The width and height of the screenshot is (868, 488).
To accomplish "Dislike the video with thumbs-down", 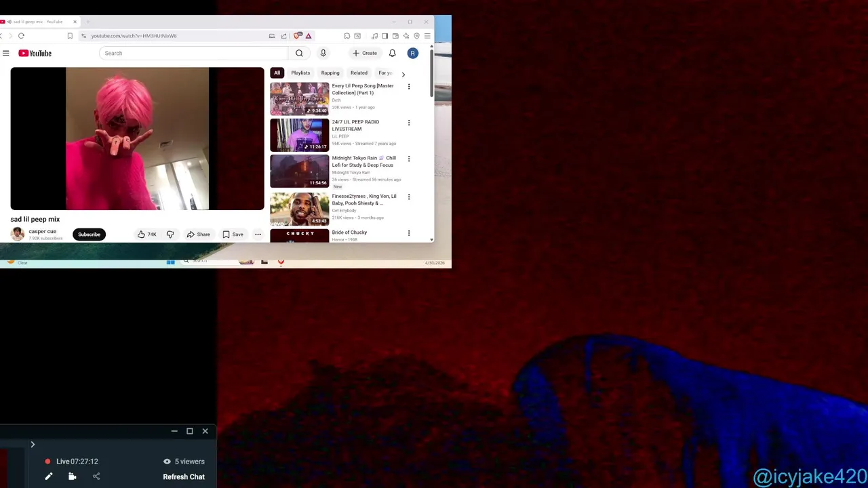I will click(x=170, y=235).
